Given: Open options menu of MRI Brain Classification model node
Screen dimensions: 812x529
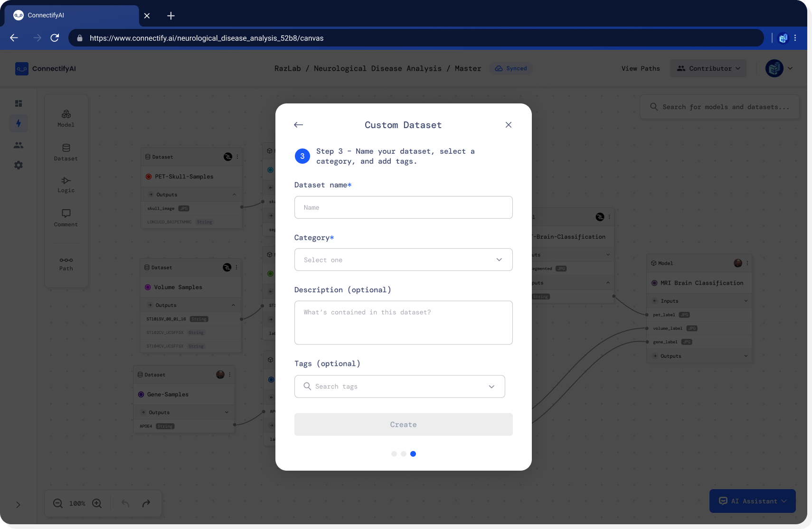Looking at the screenshot, I should [747, 263].
